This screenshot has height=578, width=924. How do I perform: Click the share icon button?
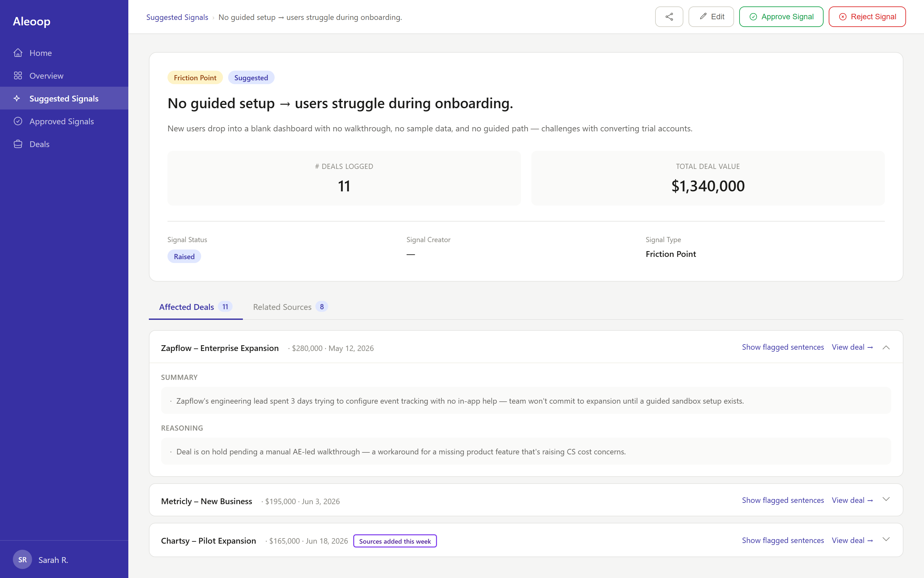(669, 17)
